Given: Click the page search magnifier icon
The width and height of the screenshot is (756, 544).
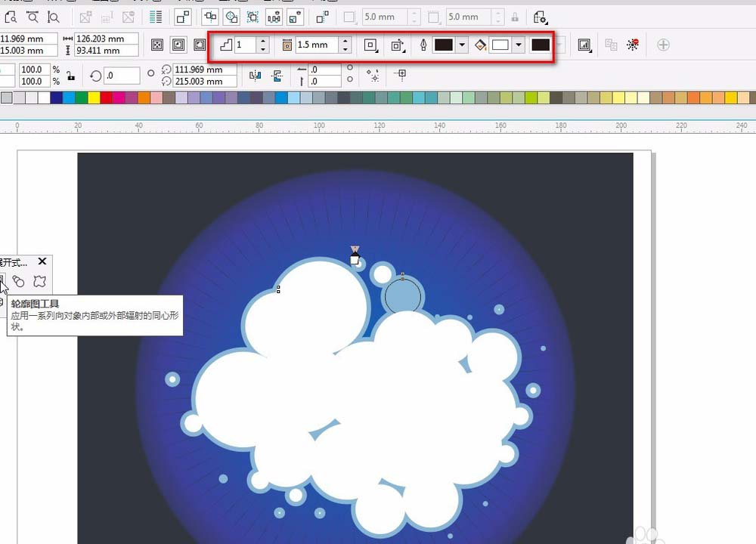Looking at the screenshot, I should click(x=10, y=18).
